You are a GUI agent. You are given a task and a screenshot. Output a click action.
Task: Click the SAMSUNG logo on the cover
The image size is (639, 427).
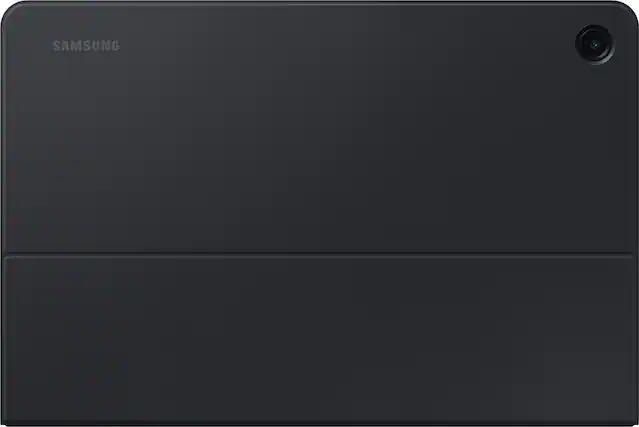(86, 46)
